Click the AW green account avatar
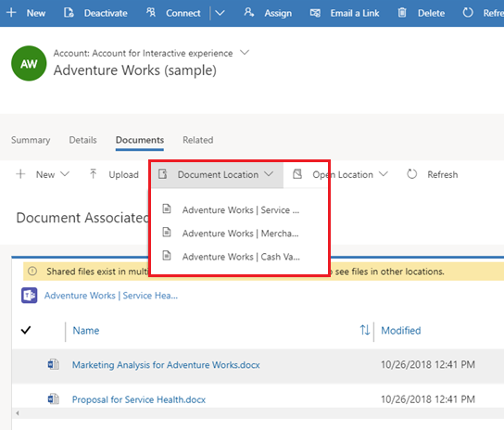Screen dimensions: 504x430 tap(29, 63)
